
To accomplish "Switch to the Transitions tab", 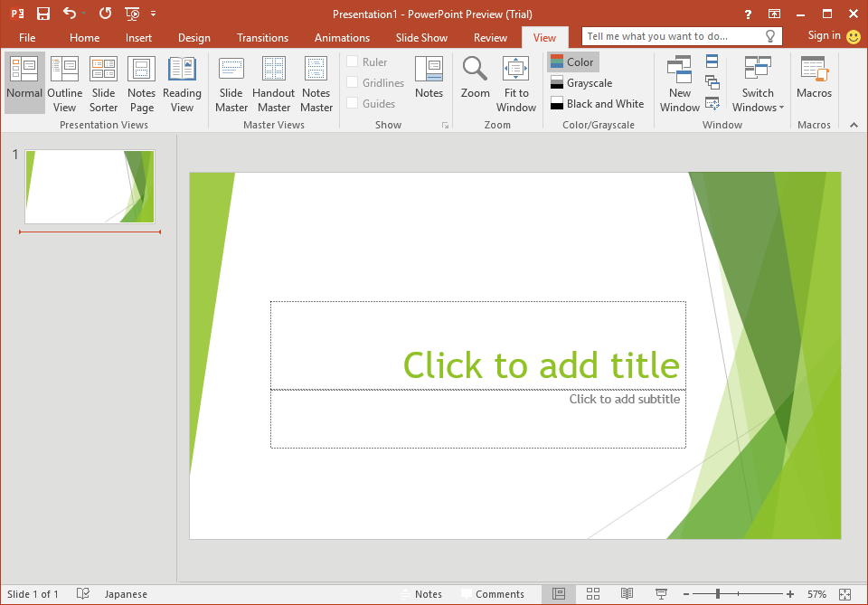I will click(262, 38).
